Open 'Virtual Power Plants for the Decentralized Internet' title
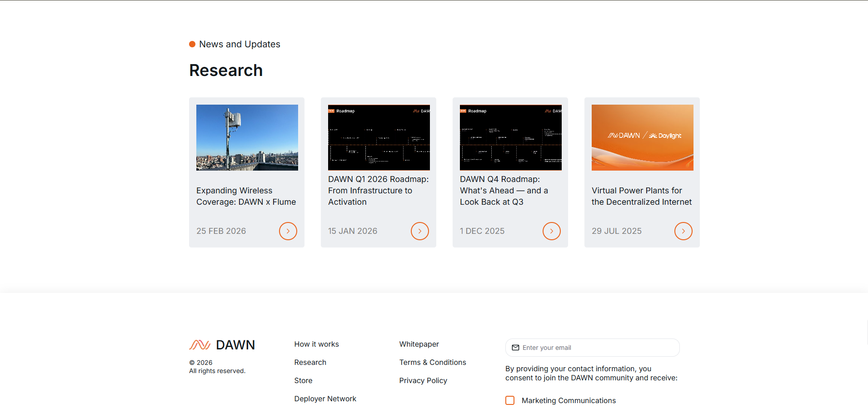Viewport: 868px width, 414px height. [x=642, y=196]
